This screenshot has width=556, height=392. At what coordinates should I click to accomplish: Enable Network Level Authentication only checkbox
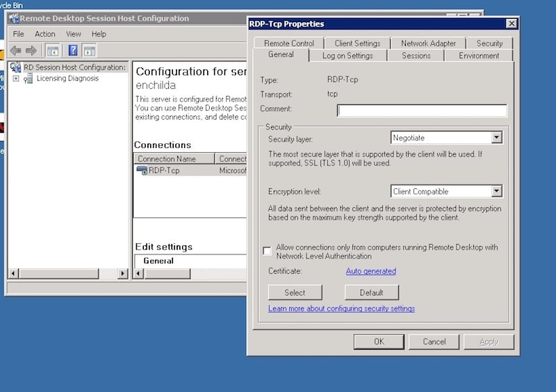pyautogui.click(x=267, y=251)
